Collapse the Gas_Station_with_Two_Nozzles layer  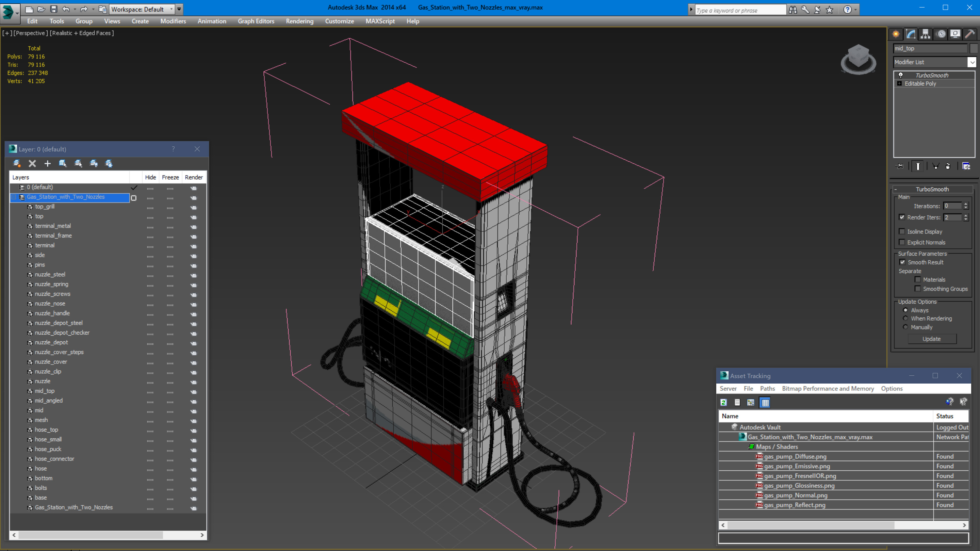point(14,197)
